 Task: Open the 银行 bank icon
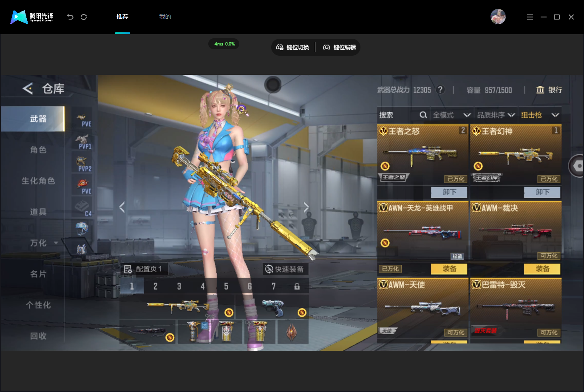(x=540, y=90)
